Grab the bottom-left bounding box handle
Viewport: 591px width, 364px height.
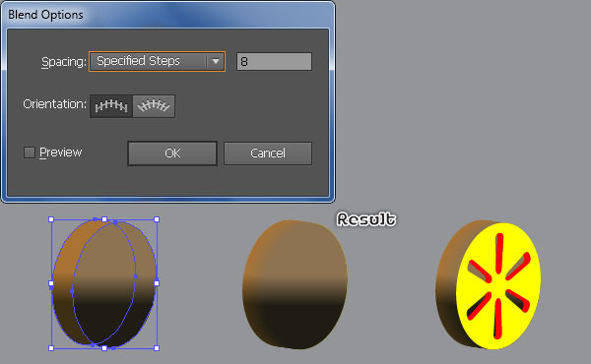click(x=51, y=348)
